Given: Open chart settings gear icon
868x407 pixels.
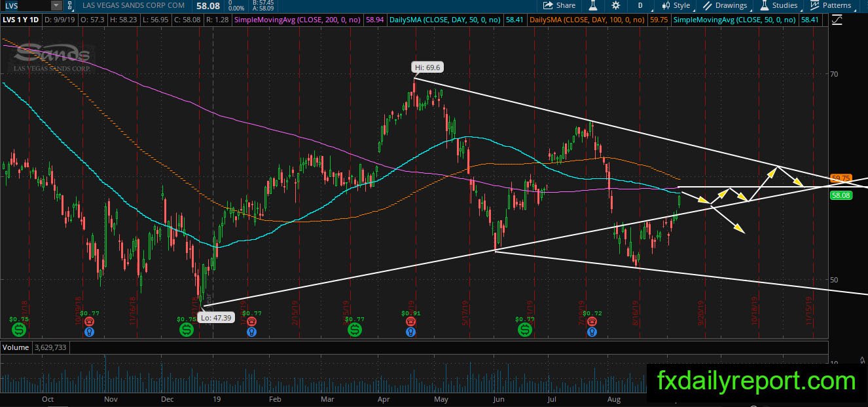Looking at the screenshot, I should [616, 5].
